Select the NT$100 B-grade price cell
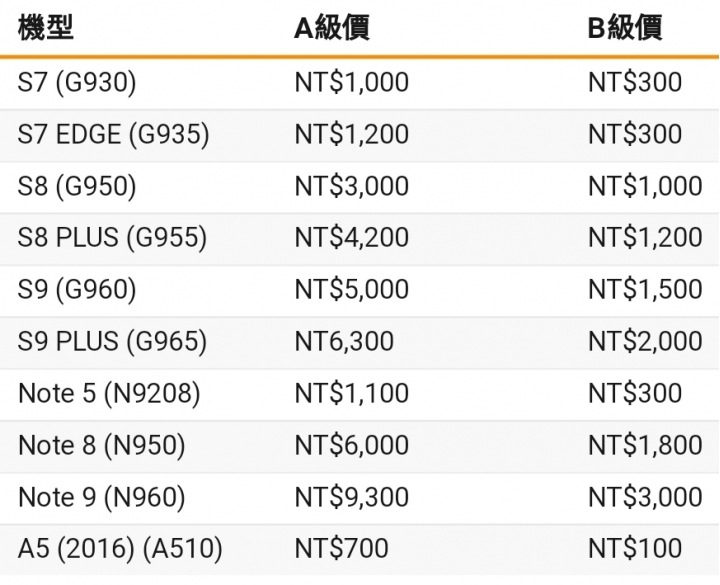This screenshot has height=585, width=720. click(x=635, y=549)
